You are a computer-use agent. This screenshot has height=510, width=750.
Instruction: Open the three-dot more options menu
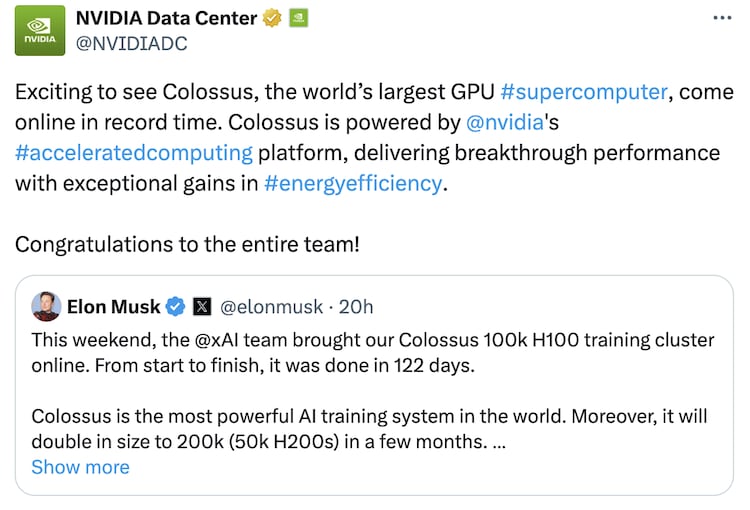pyautogui.click(x=721, y=18)
